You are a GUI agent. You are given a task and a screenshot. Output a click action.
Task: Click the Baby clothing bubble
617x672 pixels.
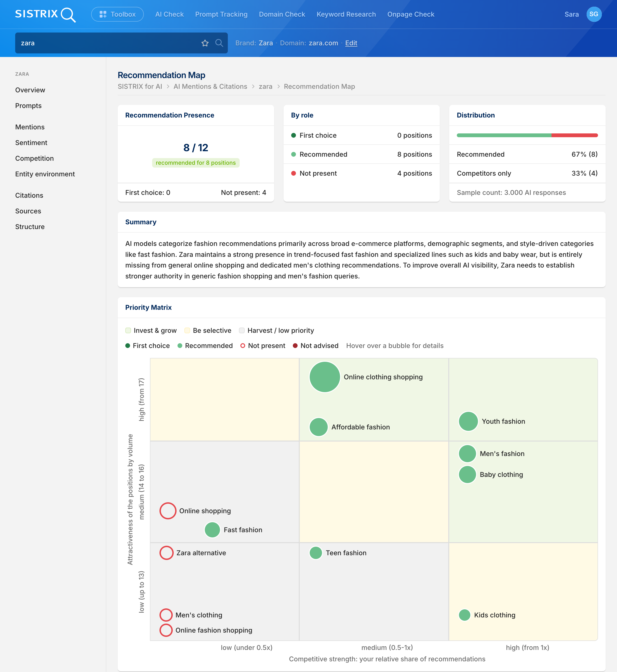pyautogui.click(x=467, y=475)
